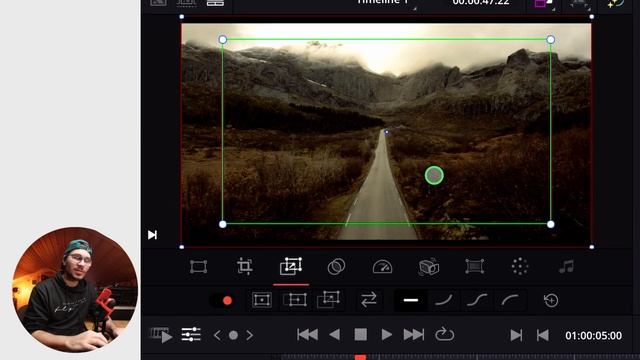Select ease-out curve option

tap(510, 300)
